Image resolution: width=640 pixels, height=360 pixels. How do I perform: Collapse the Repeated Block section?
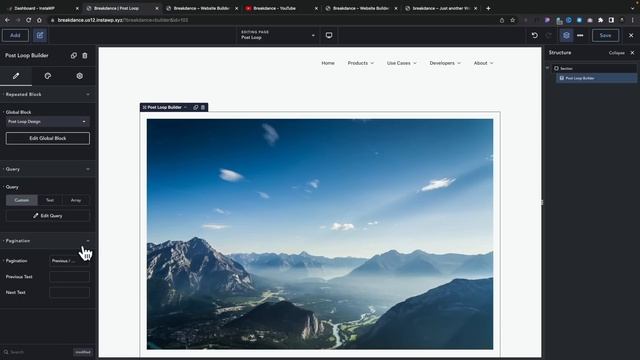pyautogui.click(x=88, y=94)
